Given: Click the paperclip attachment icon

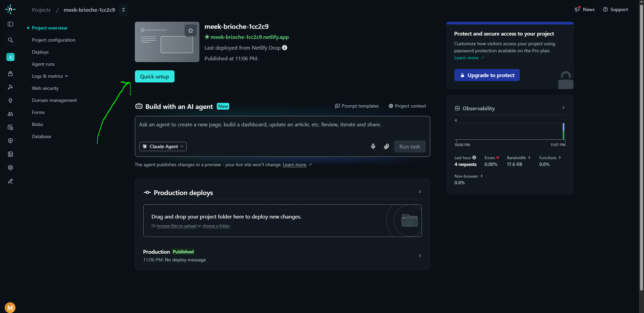Looking at the screenshot, I should coord(387,146).
